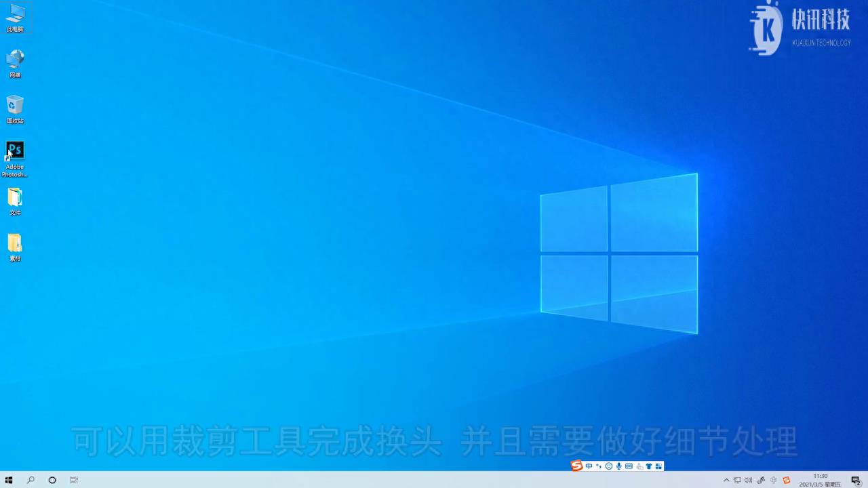Toggle punctuation mode on IME bar

(599, 466)
